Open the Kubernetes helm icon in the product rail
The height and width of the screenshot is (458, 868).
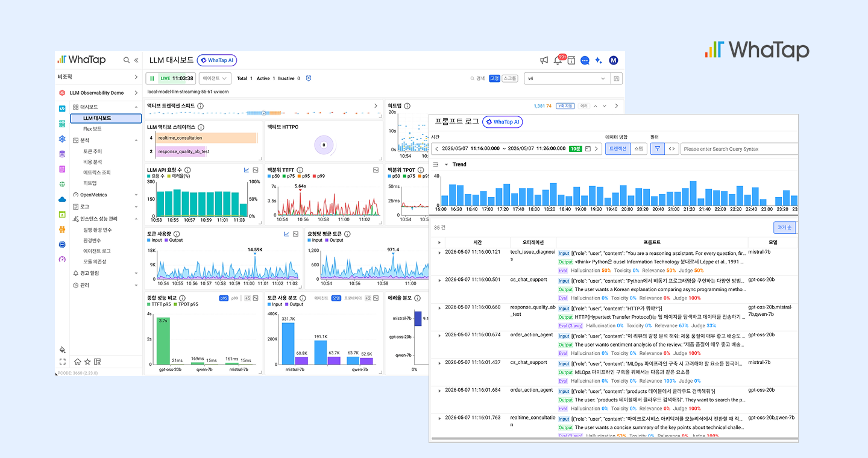tap(62, 139)
